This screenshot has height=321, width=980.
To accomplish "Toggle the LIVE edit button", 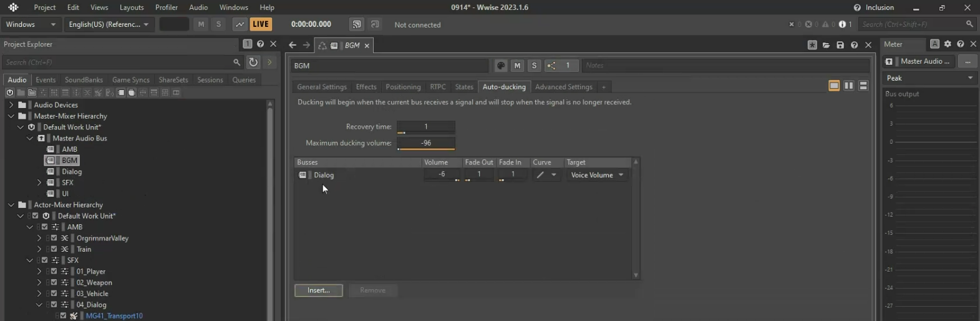I will [260, 24].
